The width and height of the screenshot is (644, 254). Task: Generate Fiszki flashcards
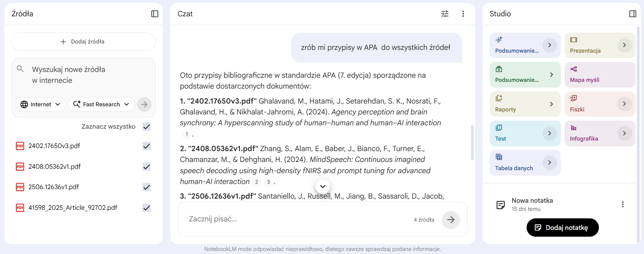coord(600,104)
